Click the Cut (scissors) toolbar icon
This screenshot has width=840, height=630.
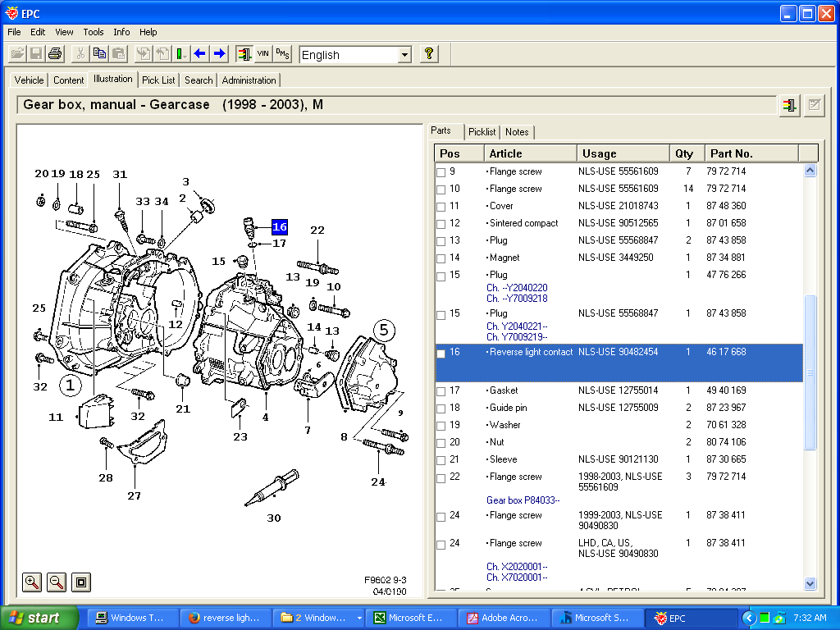pos(80,52)
